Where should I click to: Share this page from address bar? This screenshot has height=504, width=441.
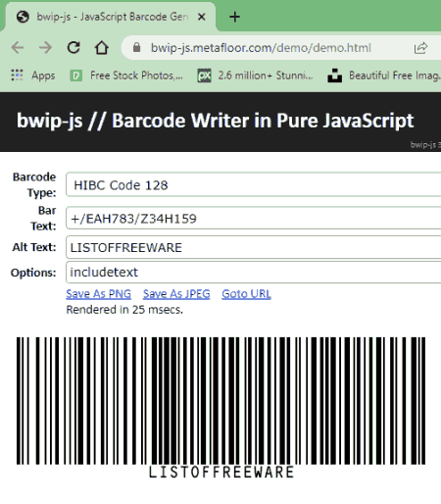click(420, 48)
